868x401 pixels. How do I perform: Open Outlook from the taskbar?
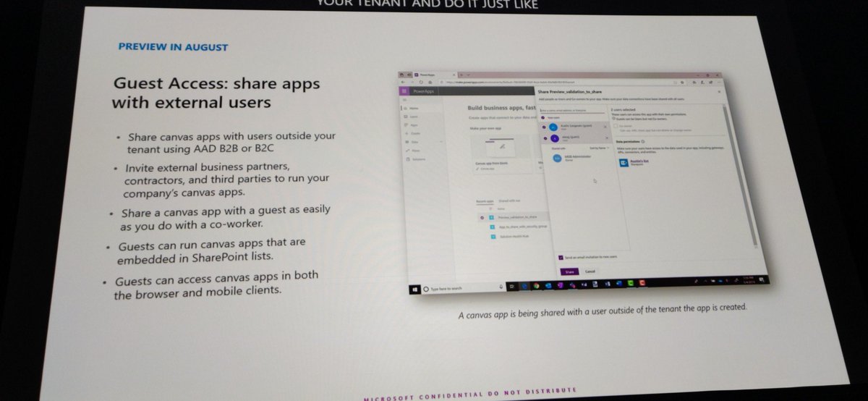click(548, 285)
